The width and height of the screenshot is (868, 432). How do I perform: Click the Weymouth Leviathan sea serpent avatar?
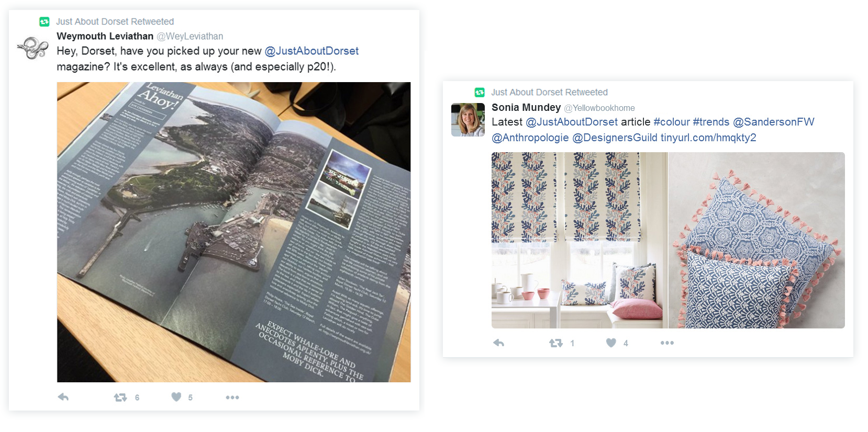pos(32,48)
